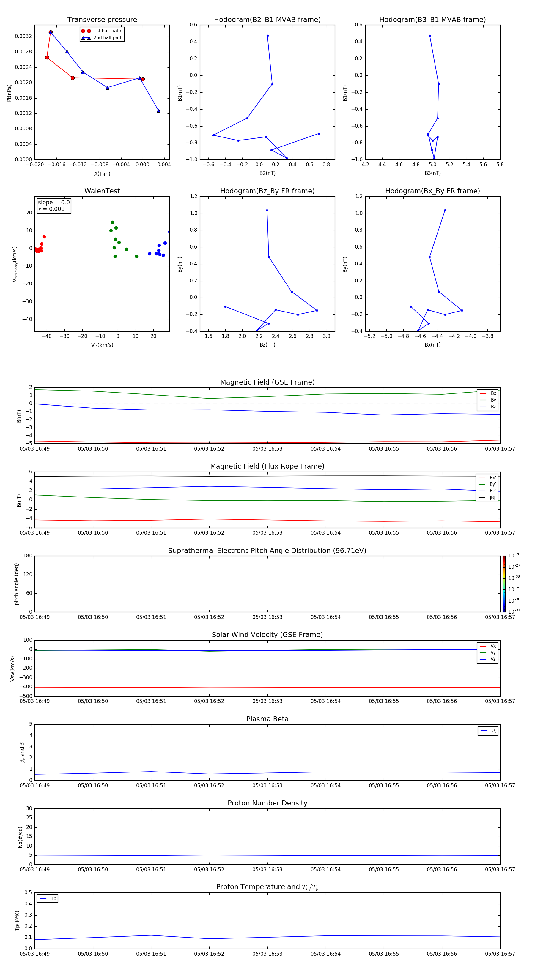The width and height of the screenshot is (535, 980).
Task: Click the 'B3(nT)' x-axis label
Action: point(432,173)
